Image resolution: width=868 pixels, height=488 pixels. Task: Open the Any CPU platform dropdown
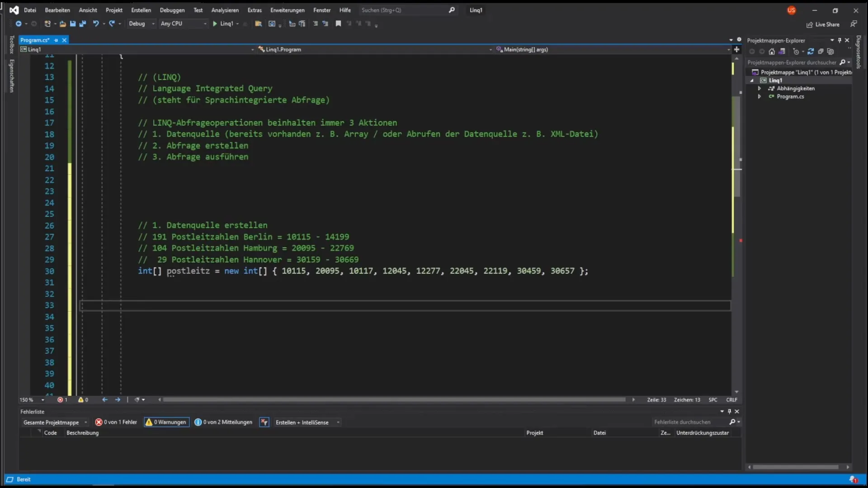184,23
